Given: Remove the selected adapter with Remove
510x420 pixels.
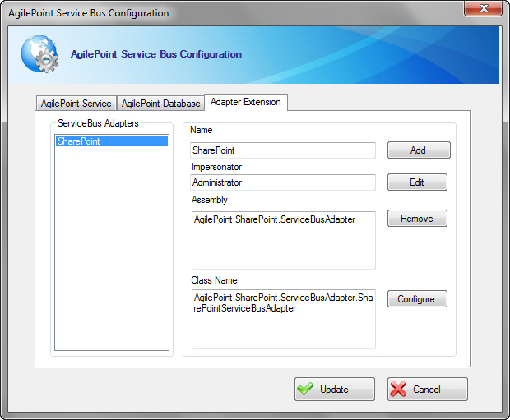Looking at the screenshot, I should point(417,219).
